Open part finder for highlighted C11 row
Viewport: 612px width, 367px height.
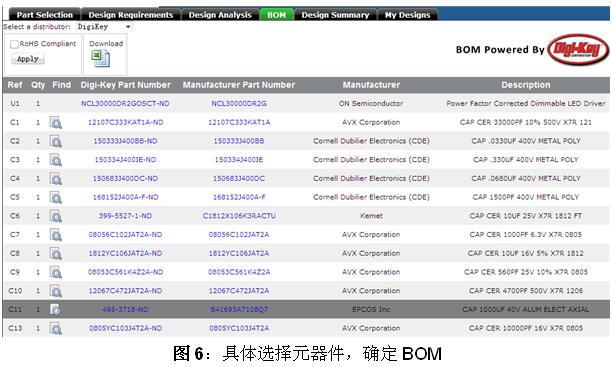pyautogui.click(x=55, y=310)
